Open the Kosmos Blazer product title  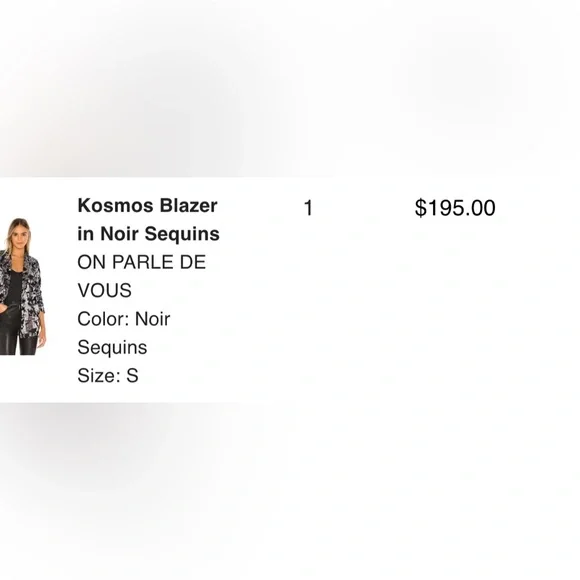coord(148,220)
